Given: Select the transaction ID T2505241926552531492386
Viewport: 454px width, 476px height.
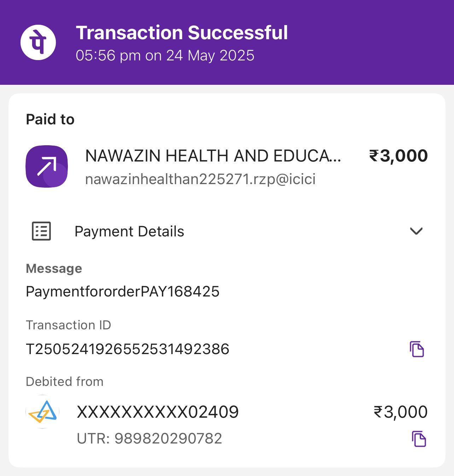Looking at the screenshot, I should click(x=128, y=349).
